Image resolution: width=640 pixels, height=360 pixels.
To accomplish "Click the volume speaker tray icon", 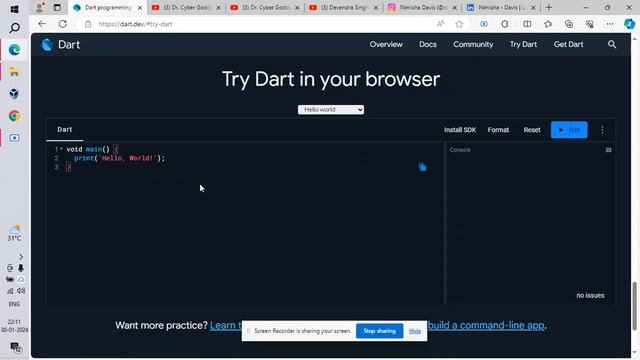I will [x=21, y=291].
